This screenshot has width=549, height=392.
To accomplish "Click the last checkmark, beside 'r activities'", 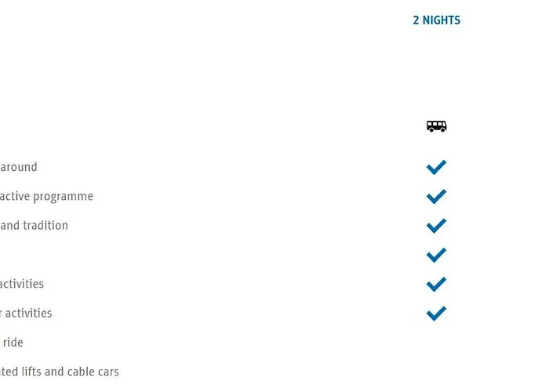I will pos(436,314).
